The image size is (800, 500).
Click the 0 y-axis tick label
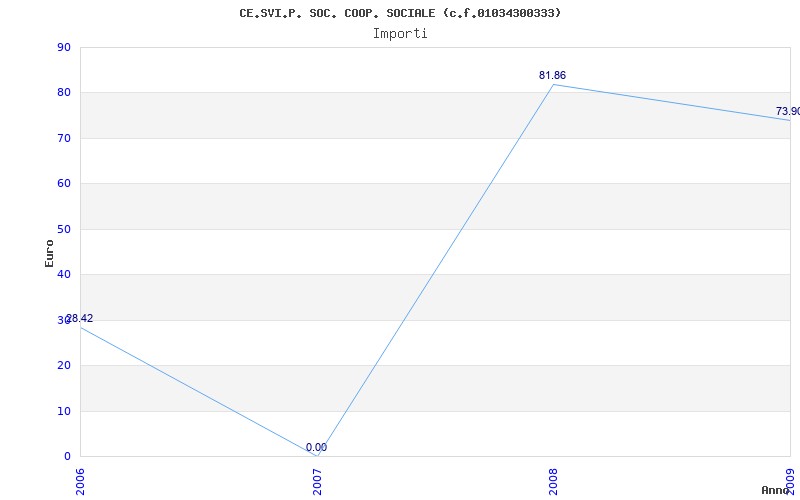tap(67, 456)
